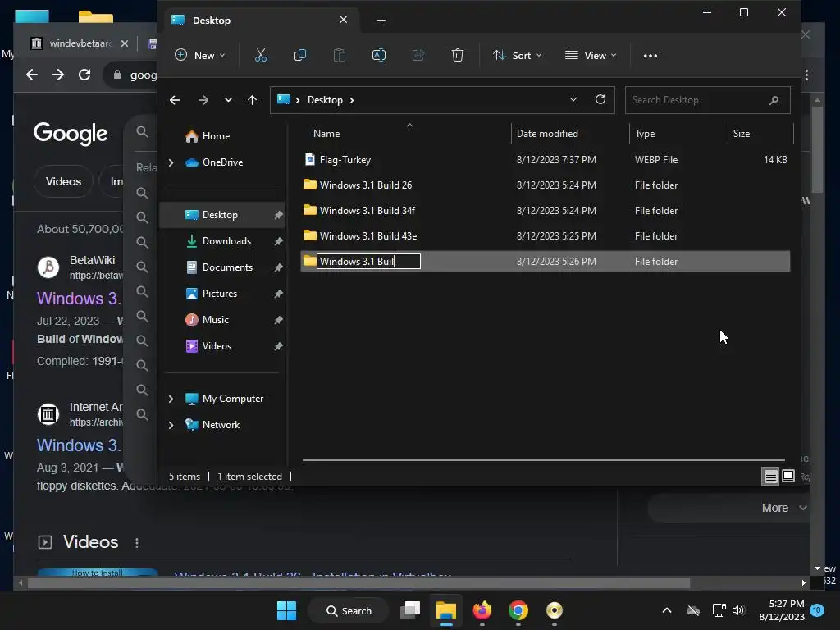The width and height of the screenshot is (840, 630).
Task: Open the BetaWiki Windows 3 search result
Action: pyautogui.click(x=80, y=299)
